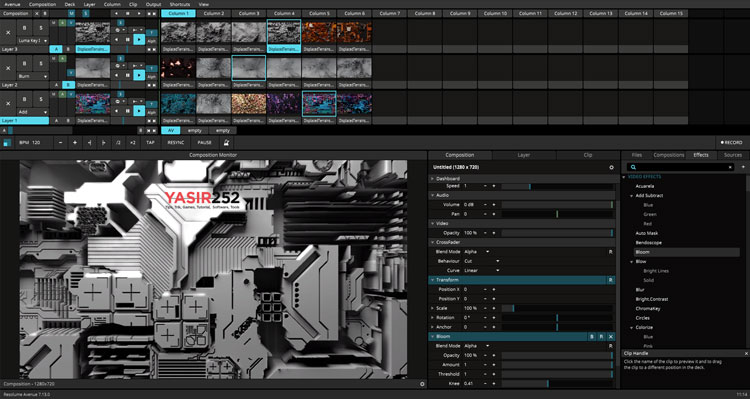Open the Shortcuts menu
This screenshot has height=399, width=750.
click(x=180, y=4)
